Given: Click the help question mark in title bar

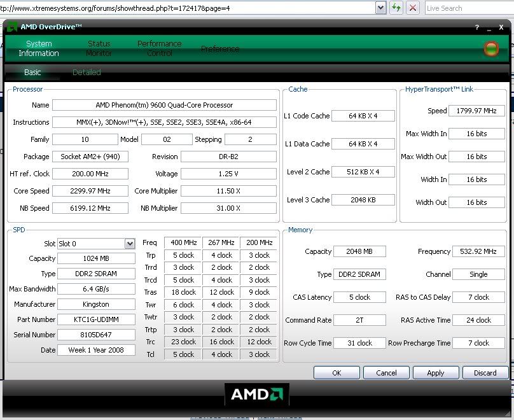Looking at the screenshot, I should [477, 27].
